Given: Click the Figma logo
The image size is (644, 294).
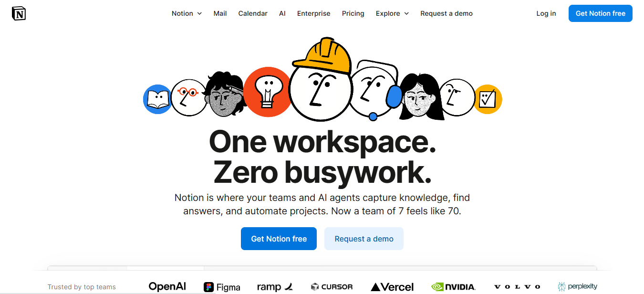Looking at the screenshot, I should point(222,287).
